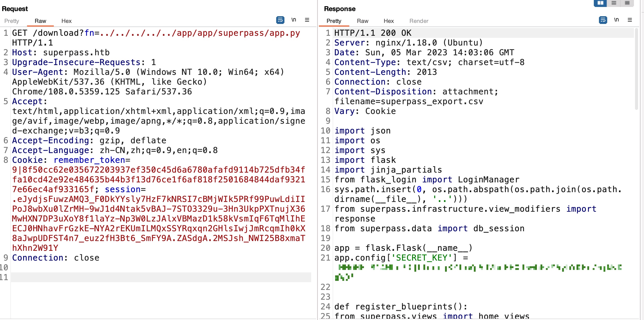This screenshot has width=644, height=320.
Task: Open the Request panel hamburger menu
Action: (307, 20)
